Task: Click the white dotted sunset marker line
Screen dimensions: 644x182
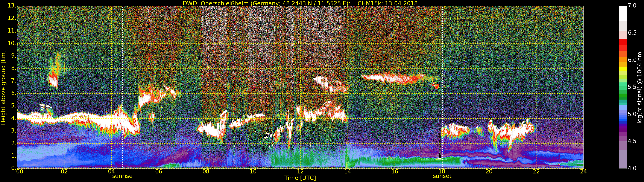Action: point(442,87)
